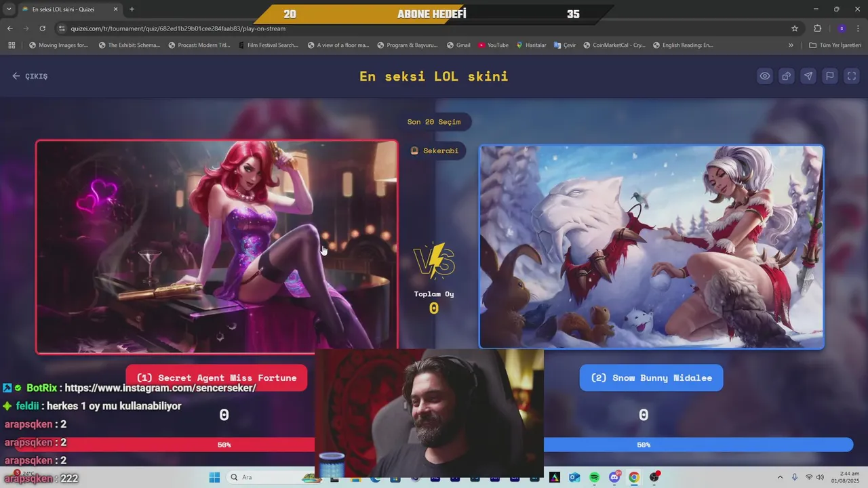Open Spotify from the taskbar
868x488 pixels.
point(594,477)
